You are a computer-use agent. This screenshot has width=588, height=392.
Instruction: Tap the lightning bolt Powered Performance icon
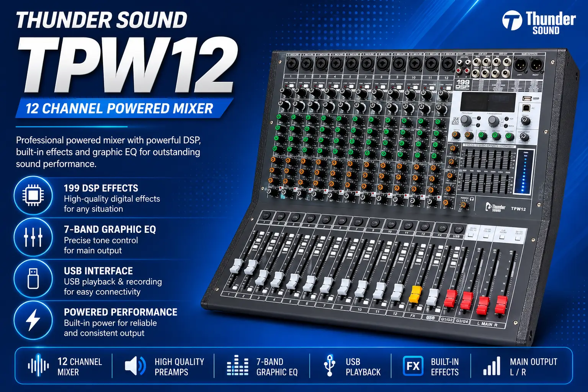tap(33, 320)
